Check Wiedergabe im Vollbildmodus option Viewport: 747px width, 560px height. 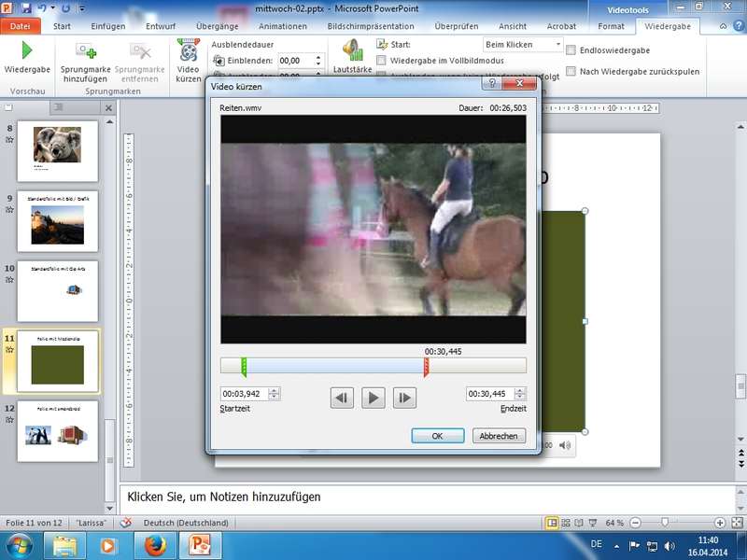[381, 61]
